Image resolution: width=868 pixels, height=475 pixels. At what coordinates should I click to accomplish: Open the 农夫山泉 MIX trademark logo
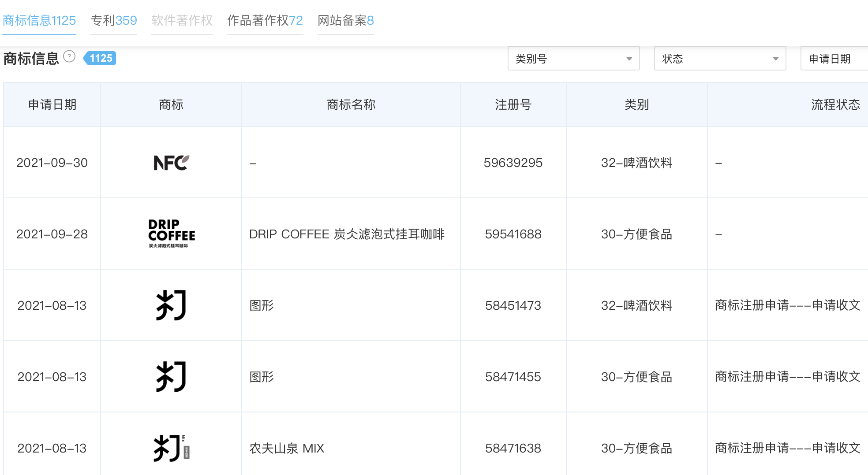[x=171, y=448]
